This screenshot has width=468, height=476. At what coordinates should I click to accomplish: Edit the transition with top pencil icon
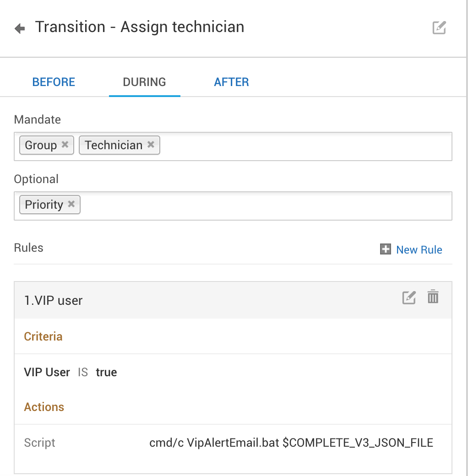point(439,27)
